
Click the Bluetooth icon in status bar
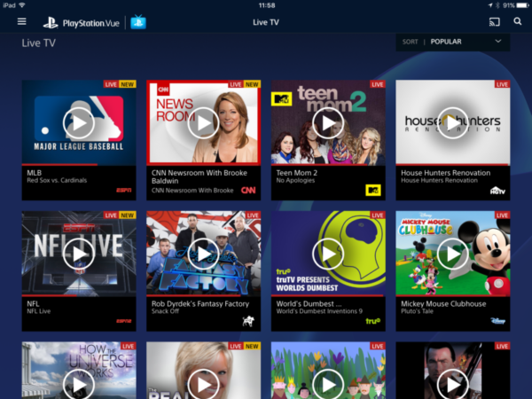coord(497,5)
